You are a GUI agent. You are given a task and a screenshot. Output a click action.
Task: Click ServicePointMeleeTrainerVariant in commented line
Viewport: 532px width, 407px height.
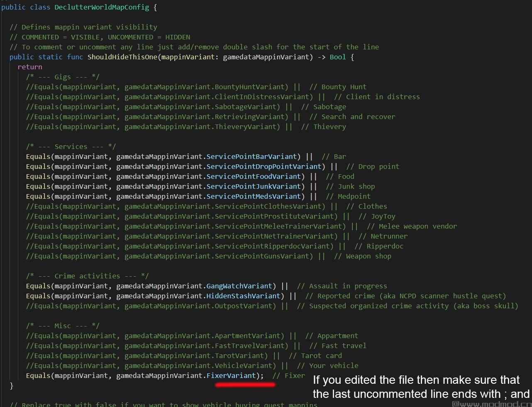(x=278, y=226)
